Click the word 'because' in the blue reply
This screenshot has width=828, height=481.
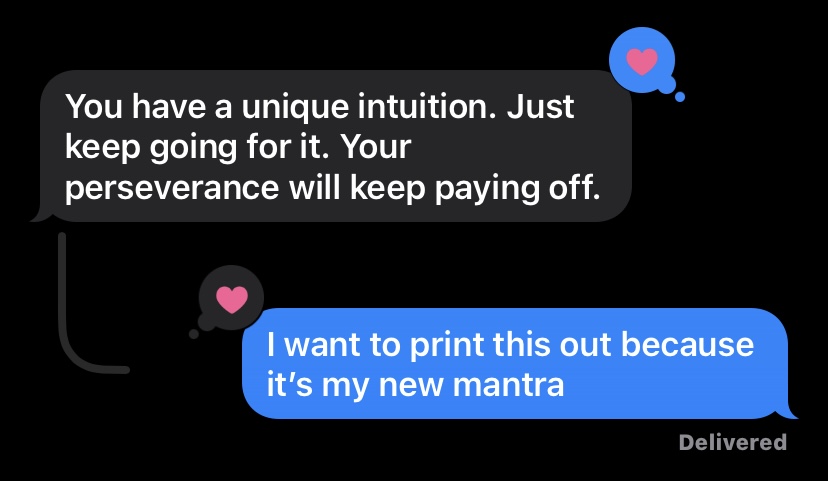pyautogui.click(x=687, y=344)
